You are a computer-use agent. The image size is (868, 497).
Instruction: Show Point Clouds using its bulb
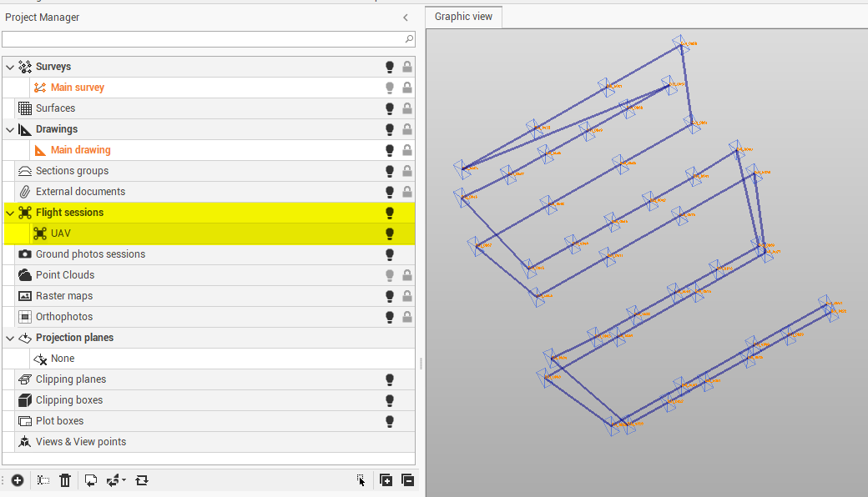coord(389,275)
